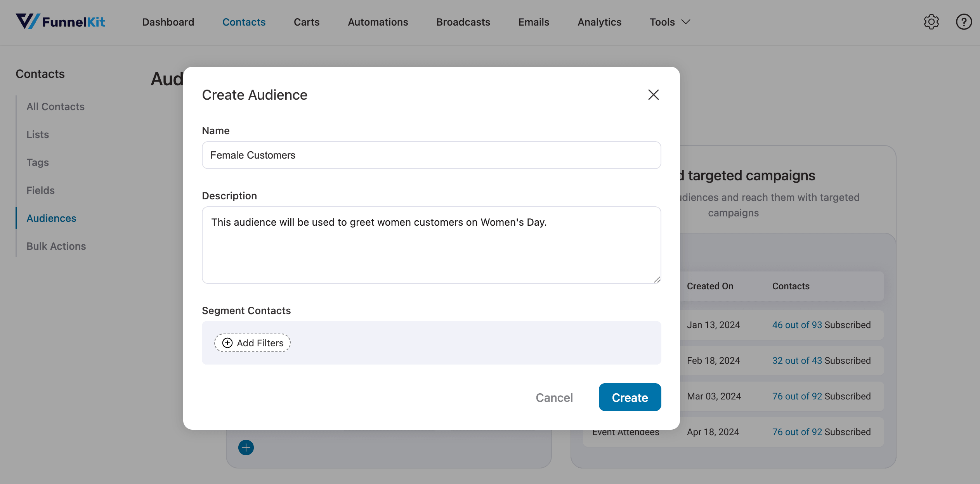Open Fields in the sidebar

tap(40, 190)
